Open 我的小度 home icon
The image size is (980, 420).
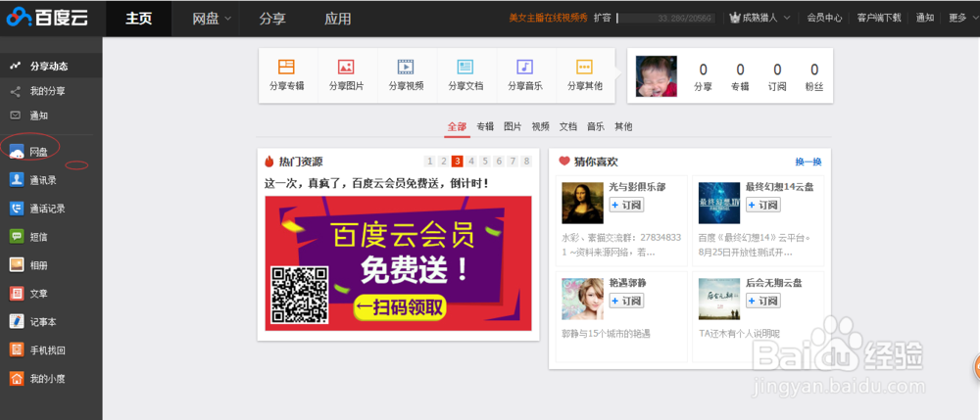(x=17, y=378)
